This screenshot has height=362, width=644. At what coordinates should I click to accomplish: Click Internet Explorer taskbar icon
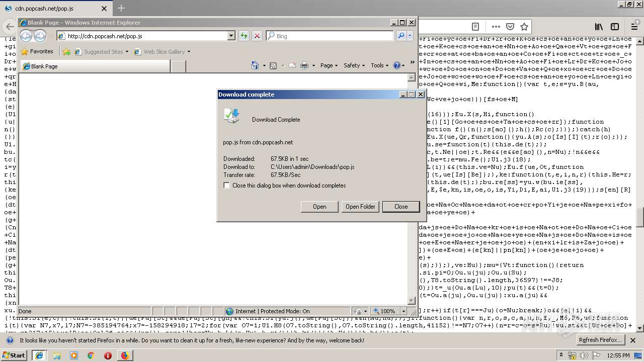pos(39,355)
